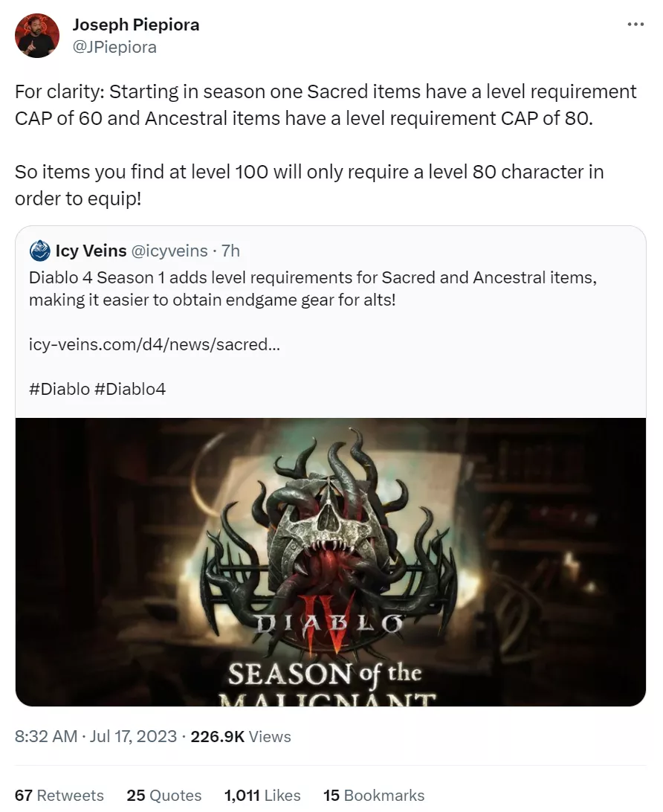The height and width of the screenshot is (812, 663).
Task: Open the Icy Veins account name
Action: click(x=91, y=251)
